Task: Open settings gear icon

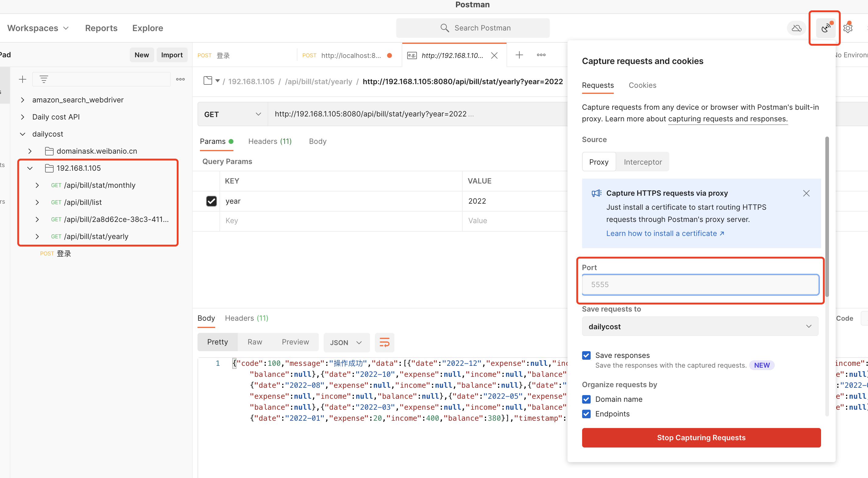Action: point(848,28)
